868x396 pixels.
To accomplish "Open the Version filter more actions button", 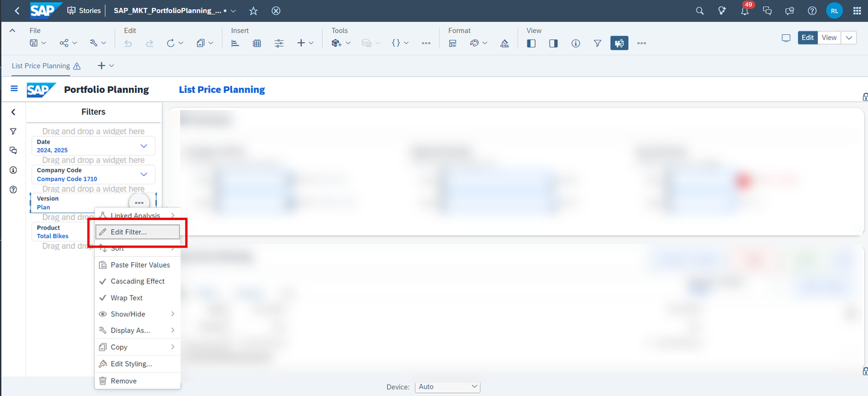I will (139, 203).
